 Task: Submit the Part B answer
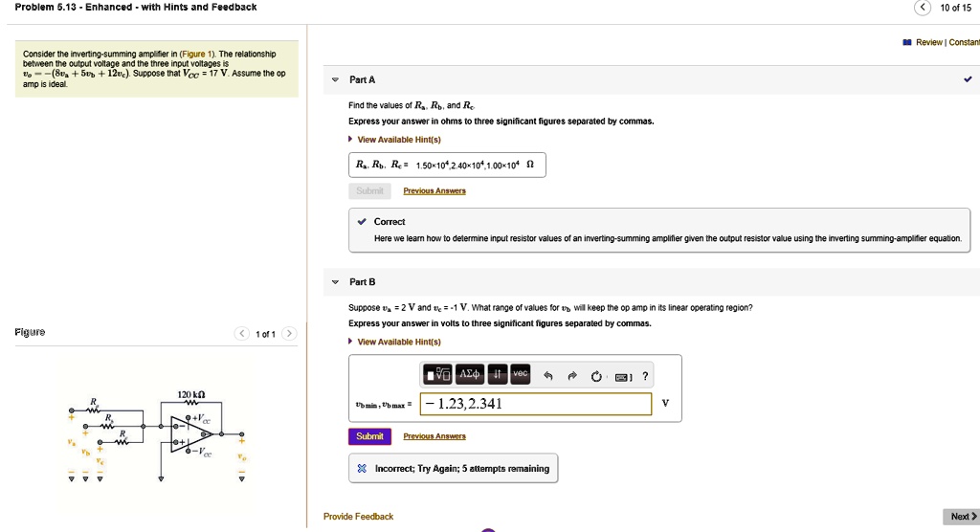pos(369,436)
